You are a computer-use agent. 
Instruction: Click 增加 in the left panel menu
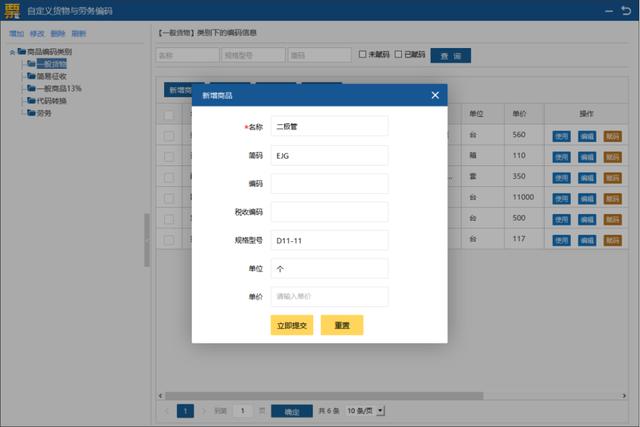coord(16,33)
